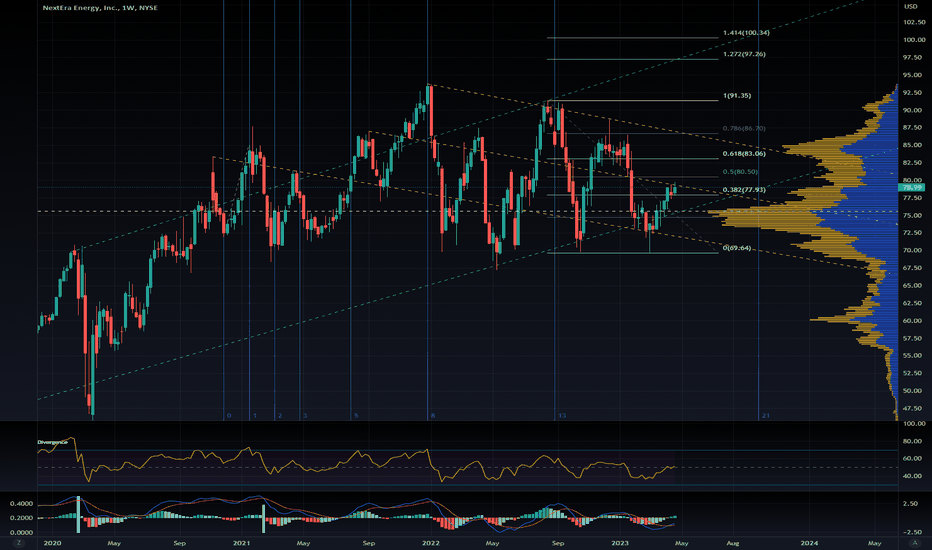The image size is (932, 550).
Task: Select the current price tag 78.99
Action: [912, 187]
